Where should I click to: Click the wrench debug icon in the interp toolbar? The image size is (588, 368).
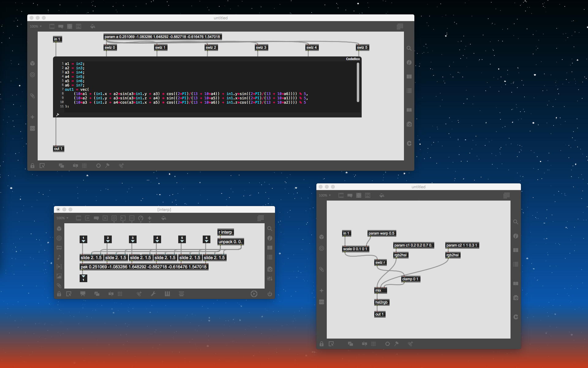tap(153, 294)
